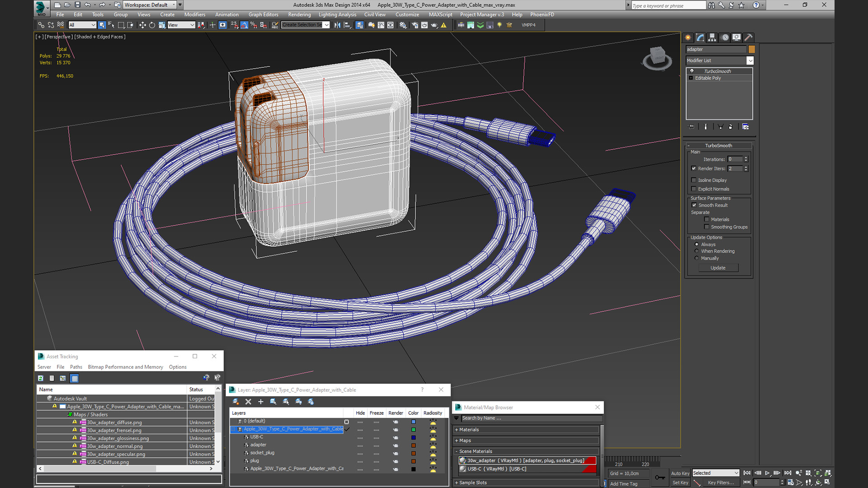Screen dimensions: 868x488
Task: Select the Always update option
Action: 697,244
